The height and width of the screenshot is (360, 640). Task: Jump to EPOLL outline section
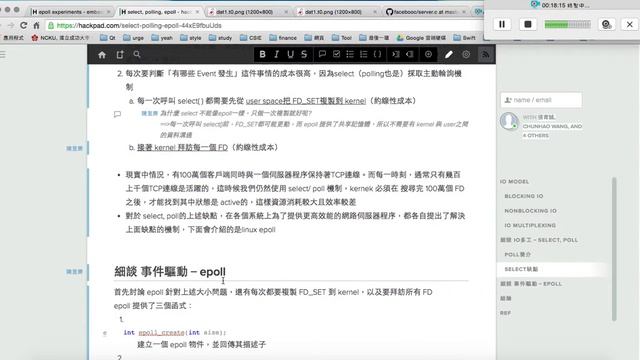pos(531,284)
